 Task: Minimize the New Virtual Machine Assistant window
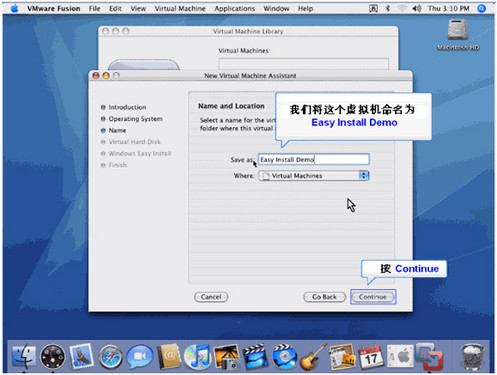click(106, 76)
